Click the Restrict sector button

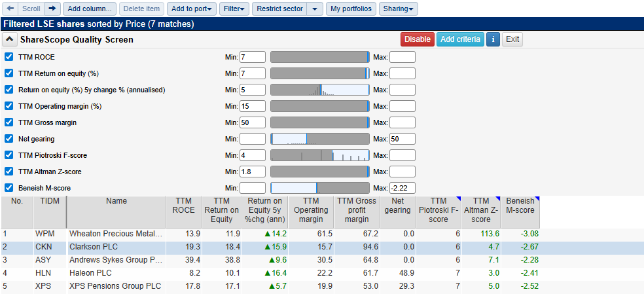[x=279, y=9]
